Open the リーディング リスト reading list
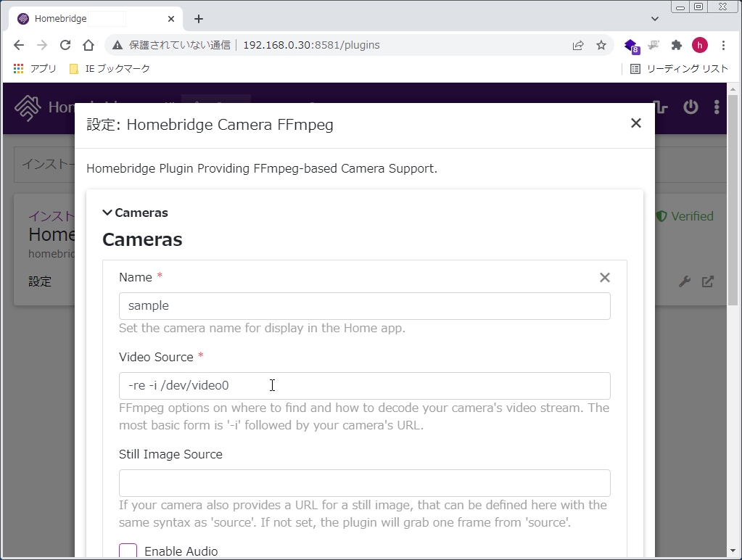This screenshot has height=560, width=742. 679,69
